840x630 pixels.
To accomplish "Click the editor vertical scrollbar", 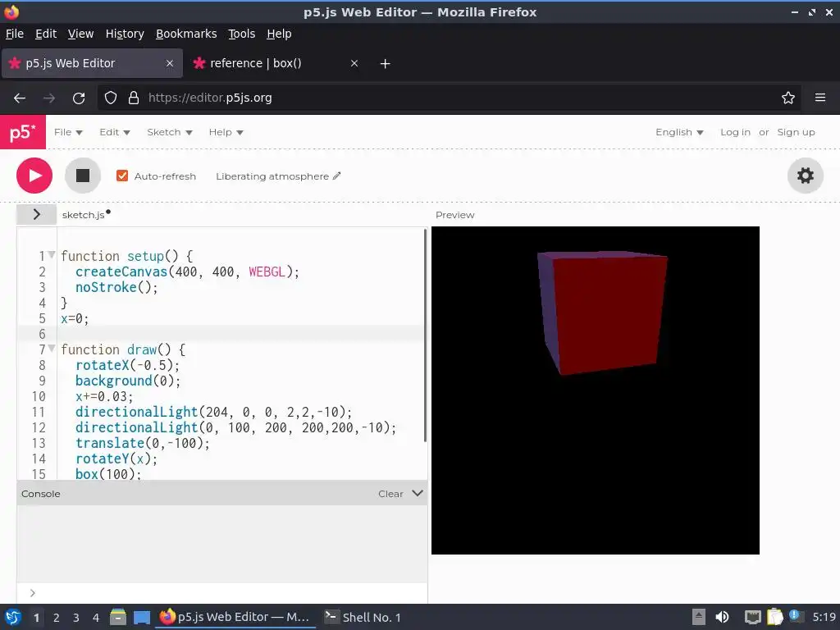I will pos(426,336).
